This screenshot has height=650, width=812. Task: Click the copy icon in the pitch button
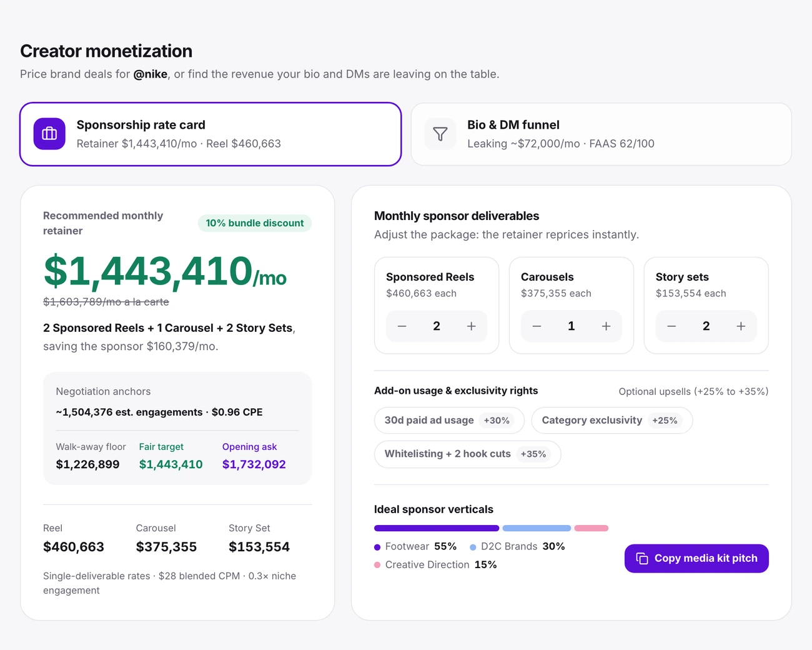(x=642, y=558)
